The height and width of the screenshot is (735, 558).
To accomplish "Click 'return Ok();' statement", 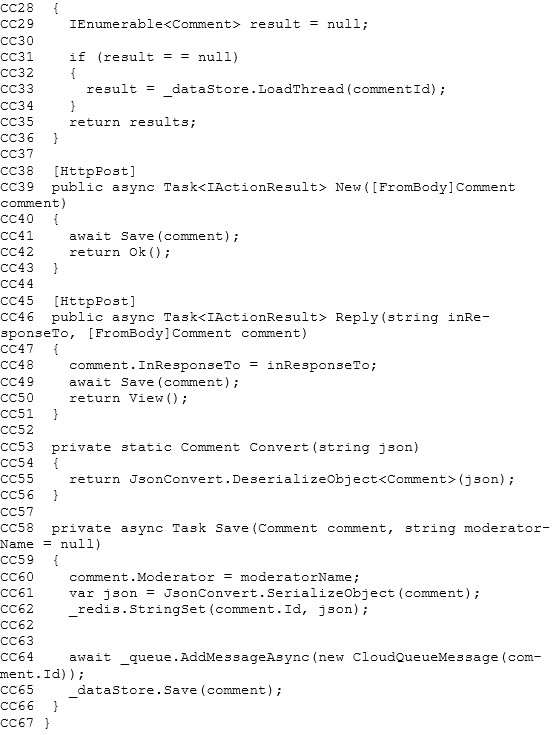I will 120,252.
